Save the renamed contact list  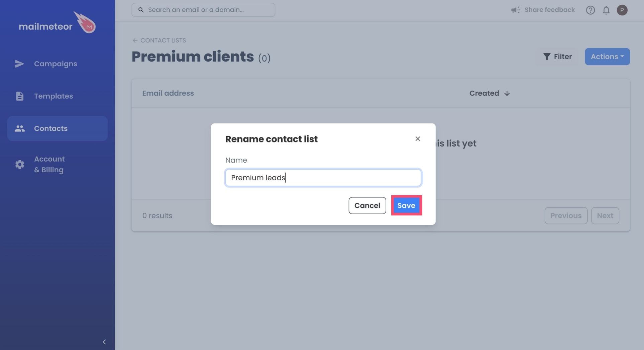pos(406,205)
